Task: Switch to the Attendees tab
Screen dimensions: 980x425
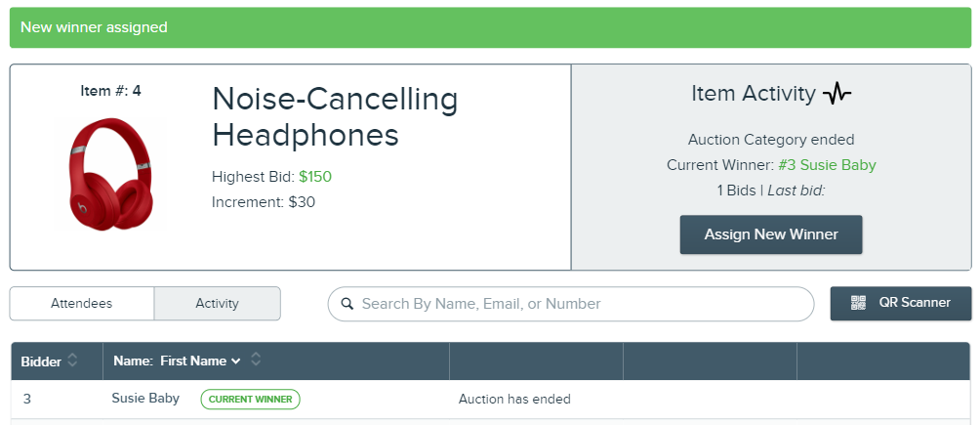Action: point(82,304)
